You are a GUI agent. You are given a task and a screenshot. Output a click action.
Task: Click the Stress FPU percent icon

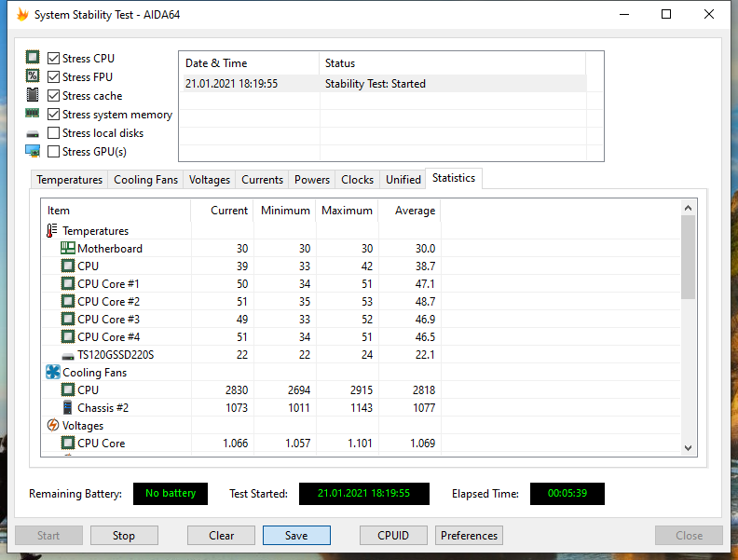point(33,75)
